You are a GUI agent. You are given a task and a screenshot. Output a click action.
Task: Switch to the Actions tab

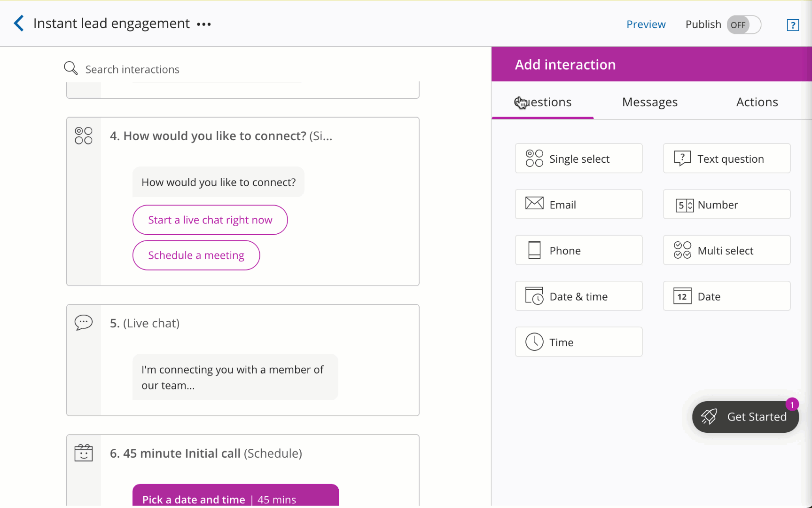tap(757, 102)
